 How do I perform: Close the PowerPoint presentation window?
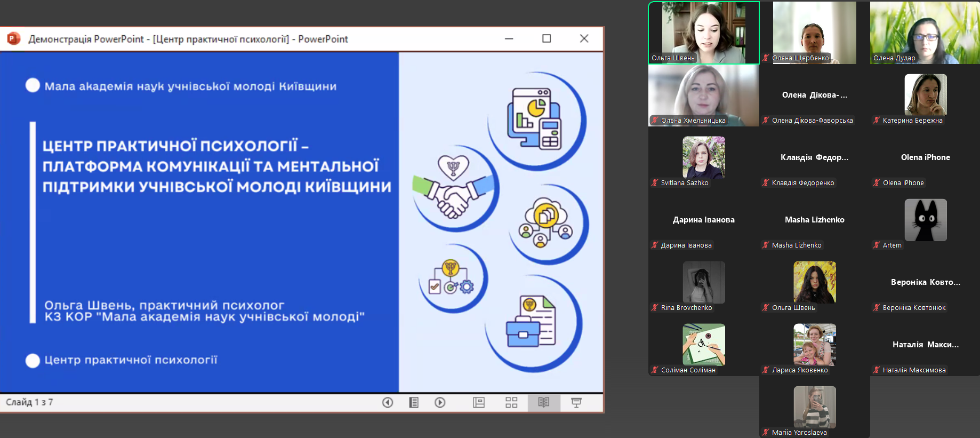584,38
